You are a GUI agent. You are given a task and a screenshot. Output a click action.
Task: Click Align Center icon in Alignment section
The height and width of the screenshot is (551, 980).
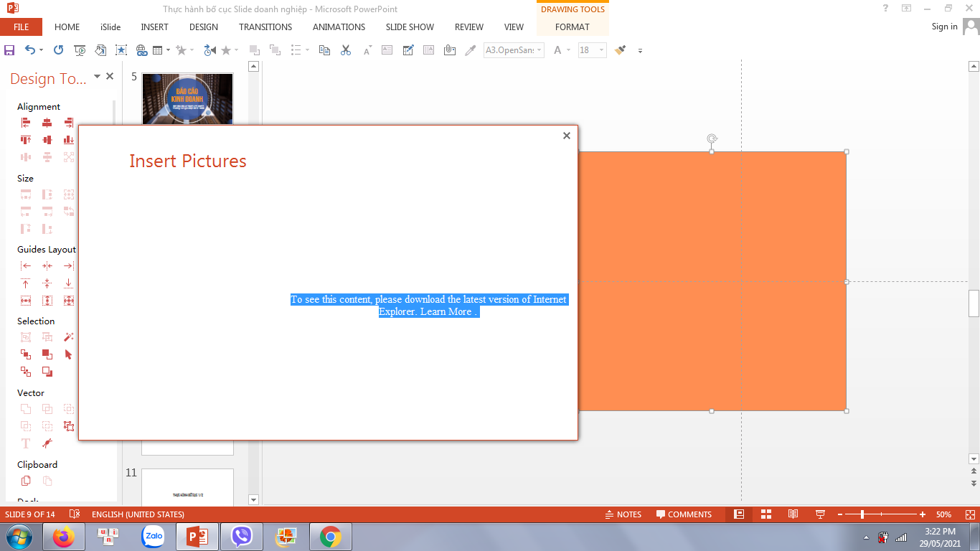click(47, 123)
